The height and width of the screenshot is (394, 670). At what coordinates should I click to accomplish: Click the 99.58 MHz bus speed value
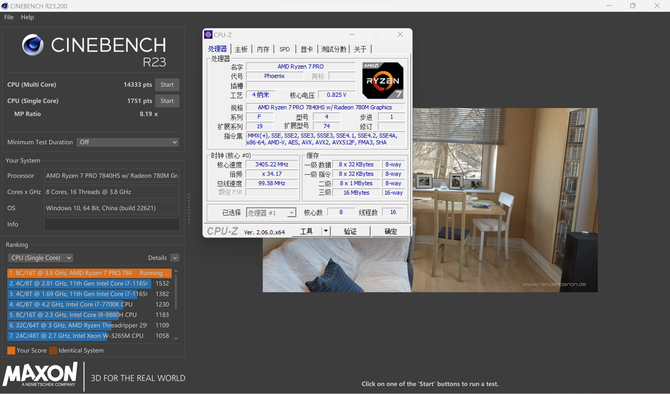click(272, 183)
